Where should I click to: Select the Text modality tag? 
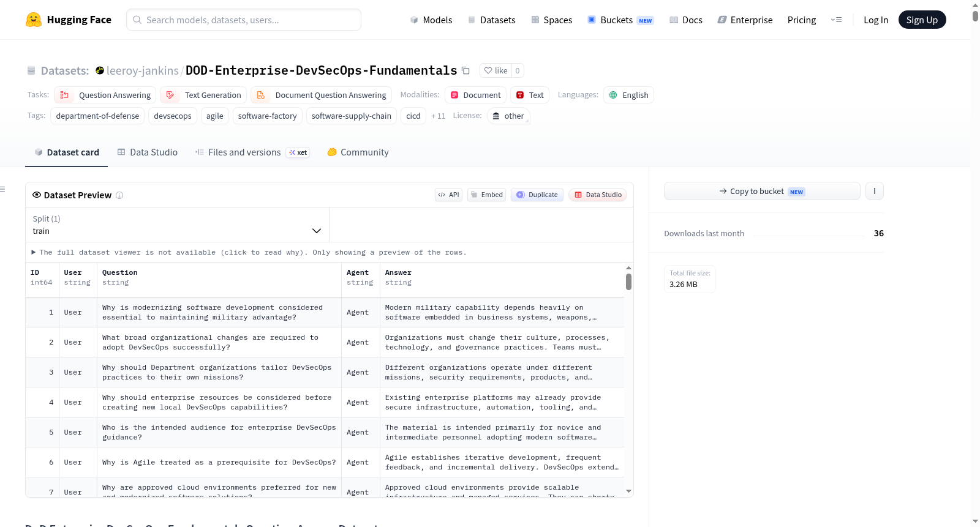pos(530,95)
